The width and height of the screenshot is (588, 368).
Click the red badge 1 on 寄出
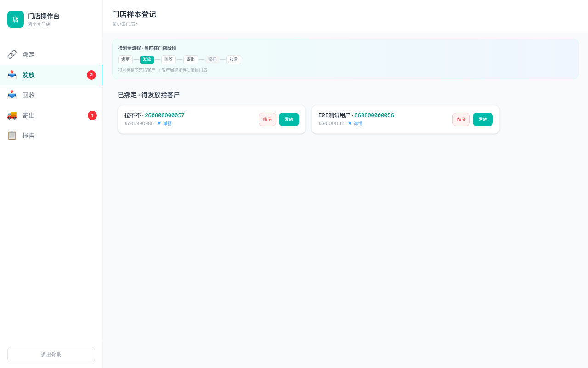click(x=92, y=115)
